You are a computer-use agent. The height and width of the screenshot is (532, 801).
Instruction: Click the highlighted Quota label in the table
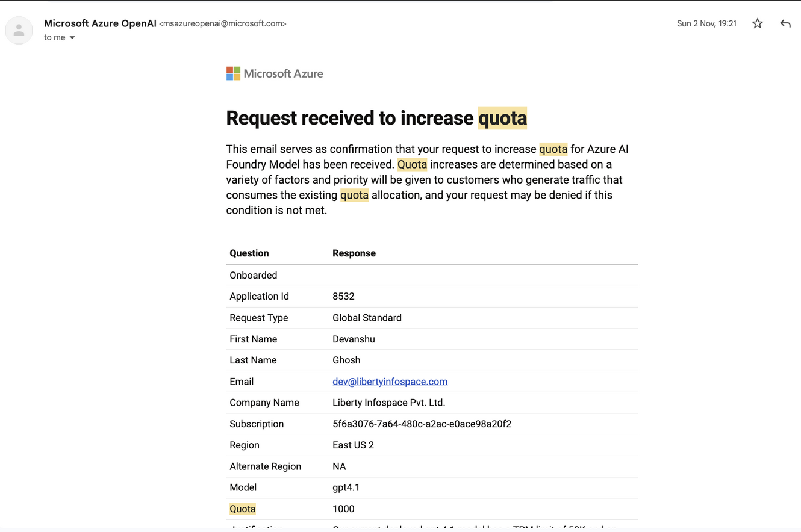(x=242, y=509)
